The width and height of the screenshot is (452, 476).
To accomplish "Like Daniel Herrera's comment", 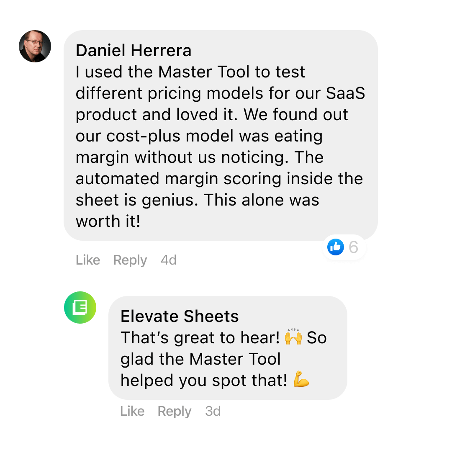I will (88, 260).
